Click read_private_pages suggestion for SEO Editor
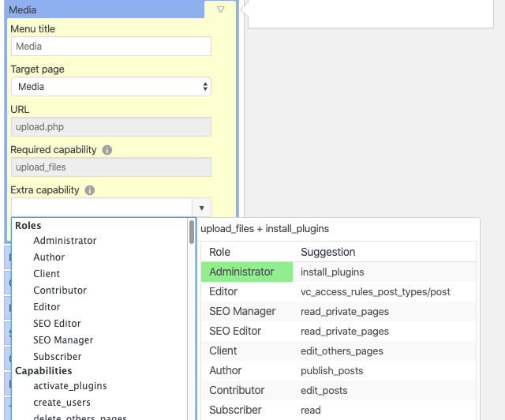Screen dimensions: 505x420 [x=345, y=331]
